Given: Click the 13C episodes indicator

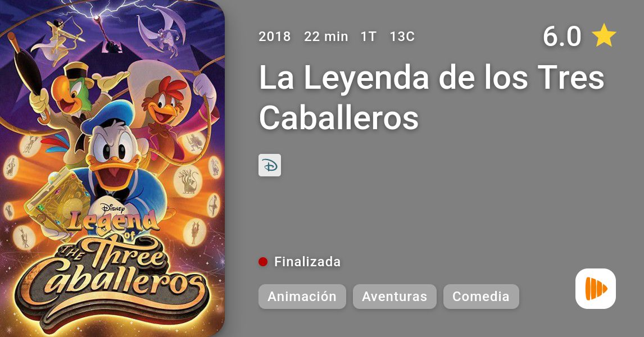Looking at the screenshot, I should click(x=402, y=37).
